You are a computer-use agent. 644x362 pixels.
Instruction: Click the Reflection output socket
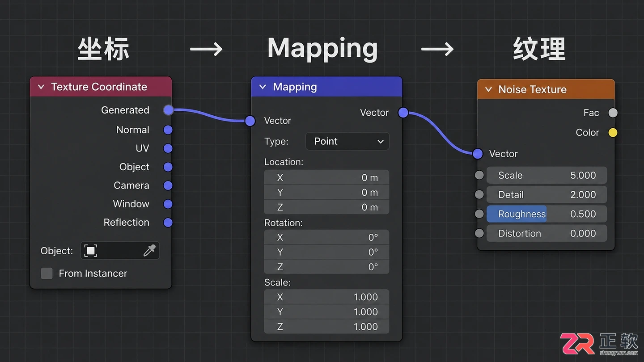tap(168, 223)
